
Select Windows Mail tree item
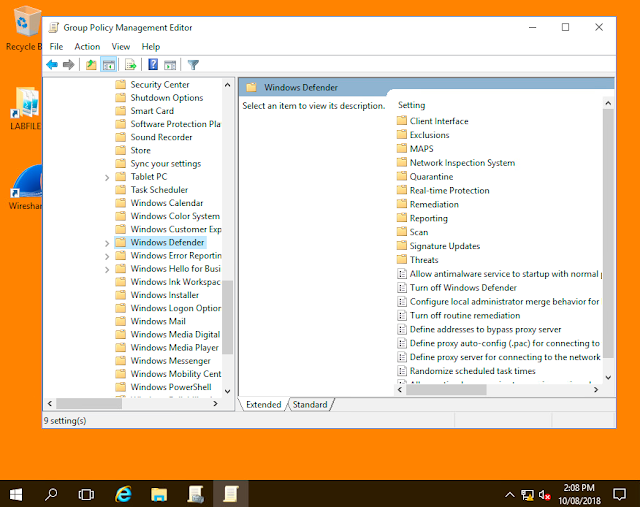(x=158, y=321)
